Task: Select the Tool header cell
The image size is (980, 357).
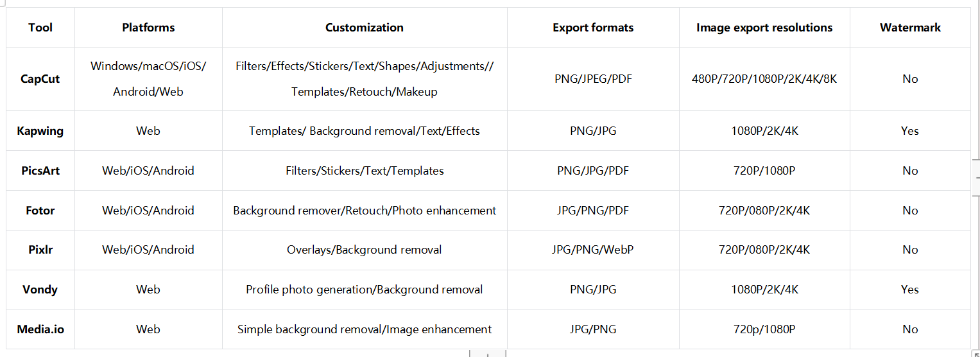Action: pos(40,28)
